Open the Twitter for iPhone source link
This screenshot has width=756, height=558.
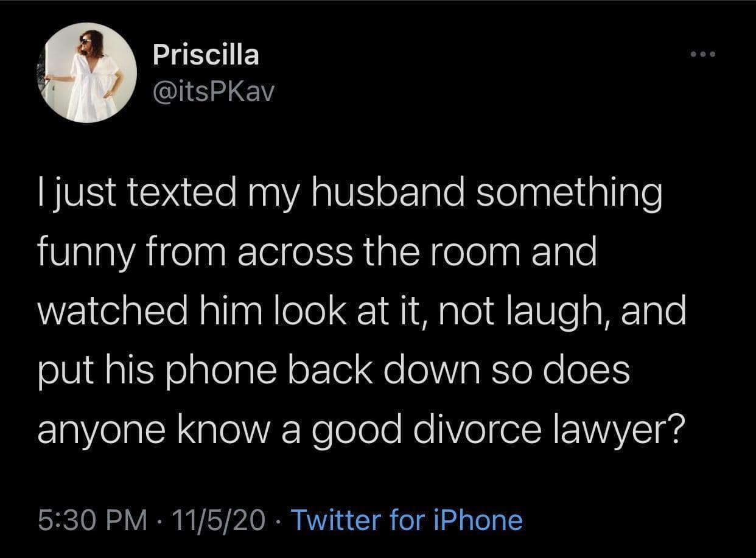click(407, 520)
